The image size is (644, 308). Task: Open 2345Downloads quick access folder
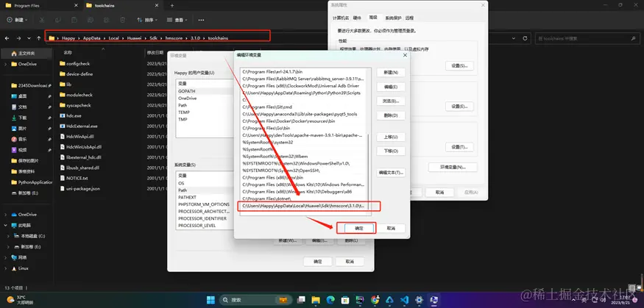[x=31, y=86]
